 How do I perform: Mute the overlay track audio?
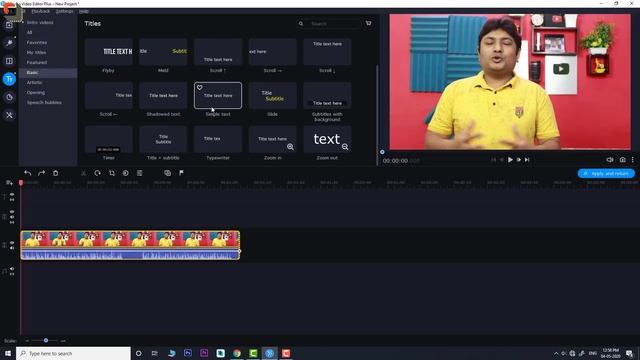[x=12, y=217]
